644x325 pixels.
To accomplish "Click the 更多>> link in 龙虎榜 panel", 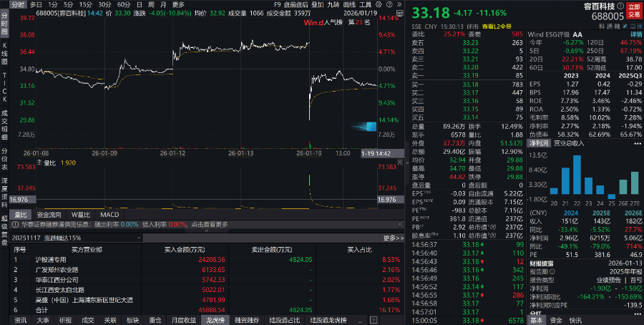I will 394,238.
